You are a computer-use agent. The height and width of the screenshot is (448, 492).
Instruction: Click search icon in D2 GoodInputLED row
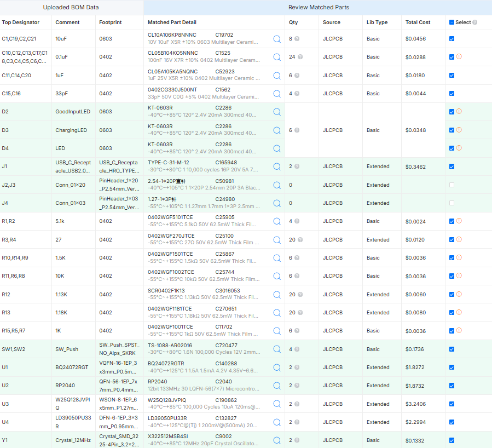pyautogui.click(x=277, y=112)
